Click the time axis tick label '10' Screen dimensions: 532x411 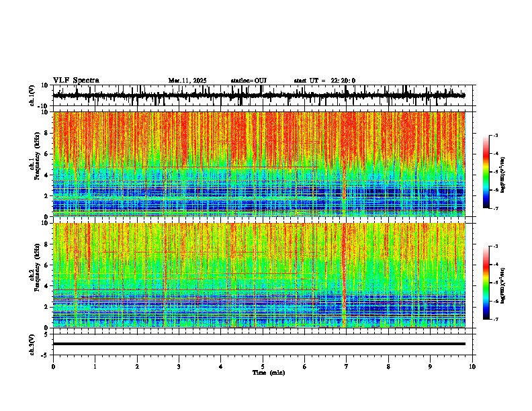(x=472, y=367)
